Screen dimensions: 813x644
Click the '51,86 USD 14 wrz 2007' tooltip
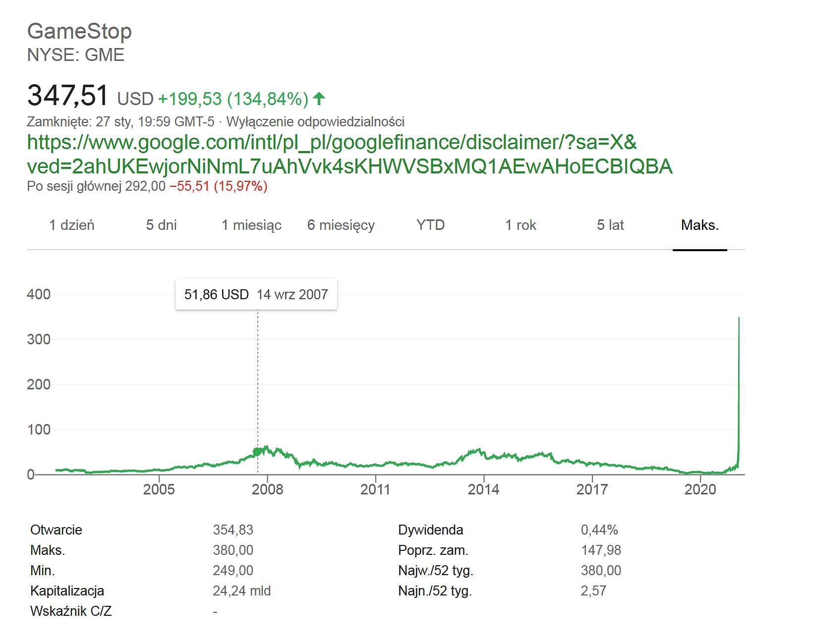(256, 295)
